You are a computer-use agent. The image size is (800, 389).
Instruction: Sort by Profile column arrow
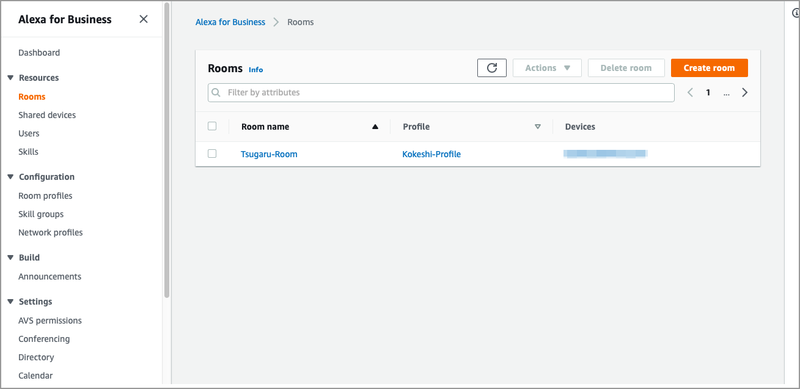(x=537, y=127)
